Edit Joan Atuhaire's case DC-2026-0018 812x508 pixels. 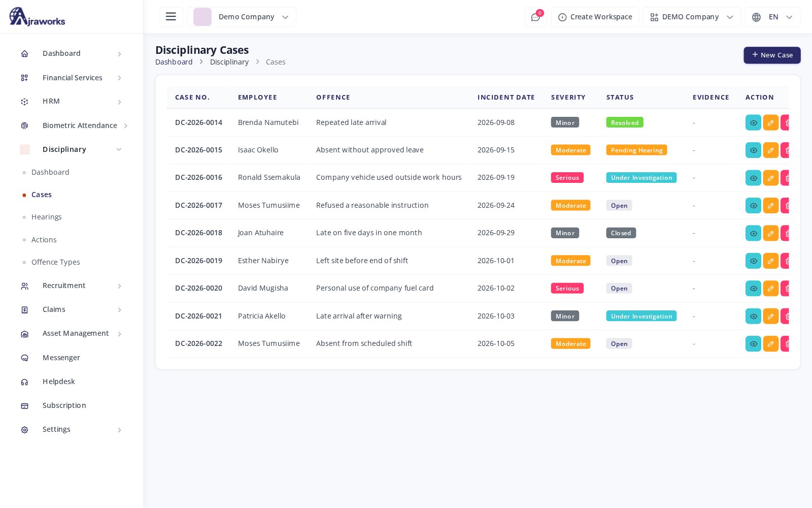click(x=770, y=233)
